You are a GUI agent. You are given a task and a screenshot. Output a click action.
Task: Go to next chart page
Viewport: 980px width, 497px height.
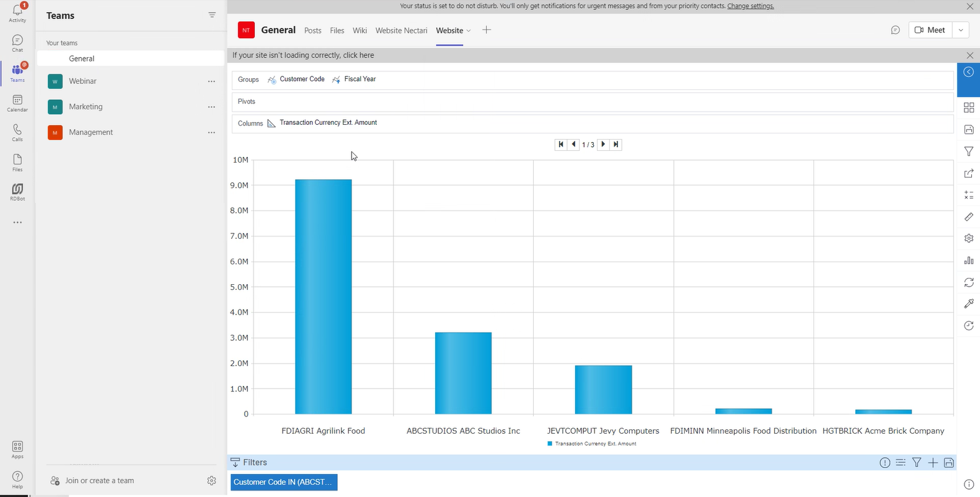click(x=603, y=145)
